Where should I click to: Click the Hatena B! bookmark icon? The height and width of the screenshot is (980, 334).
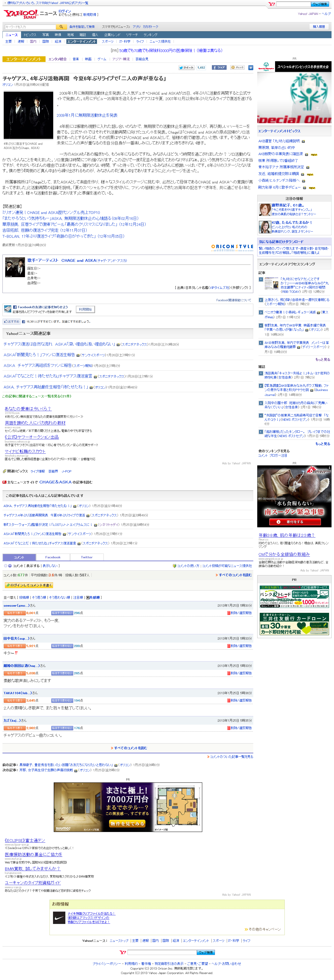tap(250, 67)
